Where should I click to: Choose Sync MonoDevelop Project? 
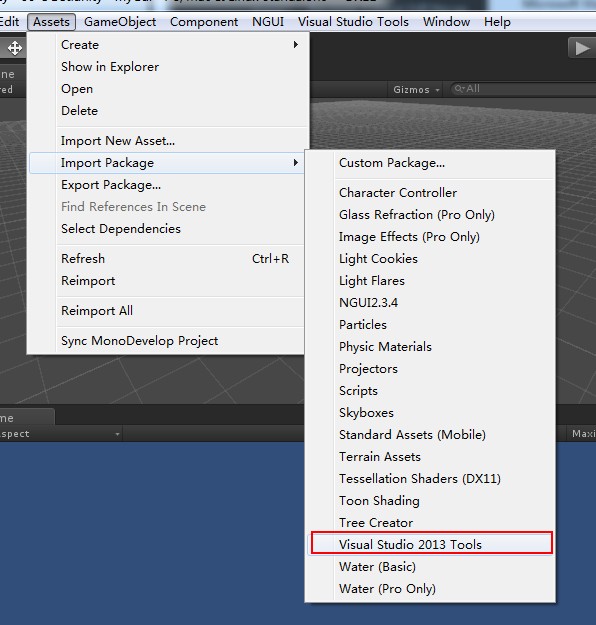(x=167, y=341)
